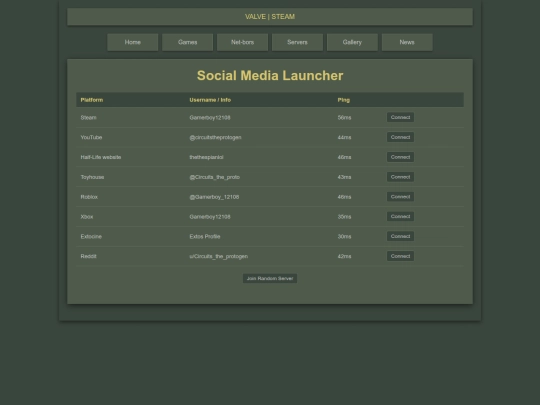This screenshot has height=405, width=540.
Task: Click the Social Media Launcher heading
Action: tap(270, 76)
